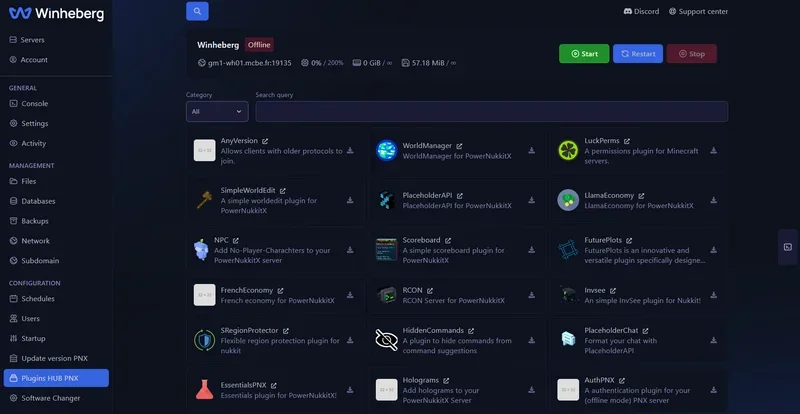This screenshot has width=800, height=414.
Task: Open Scoreboard external link icon
Action: click(447, 240)
